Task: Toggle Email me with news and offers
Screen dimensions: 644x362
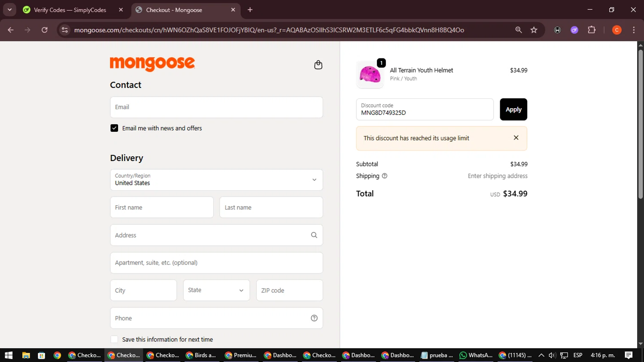Action: tap(114, 128)
